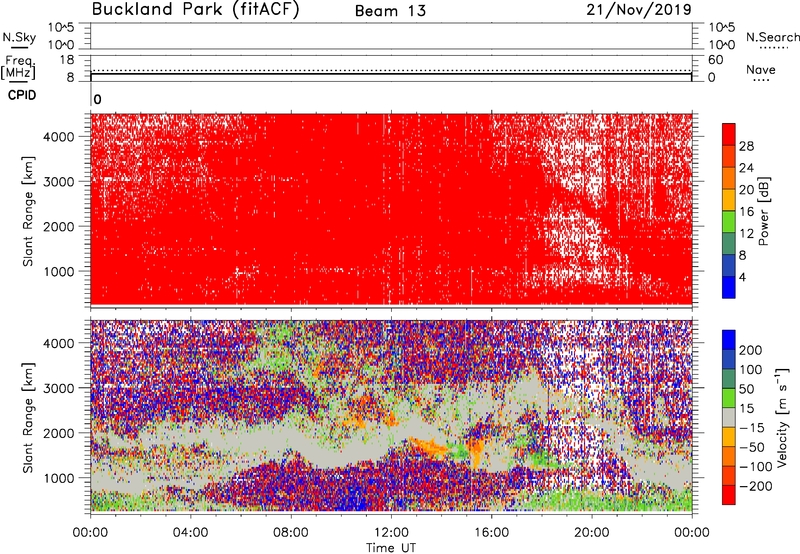Click the "2000" tick of the velocity panel

(59, 433)
